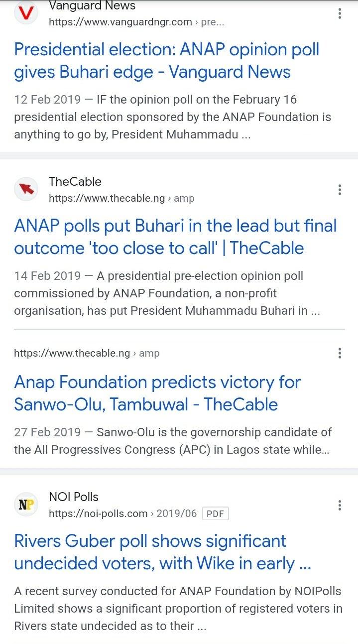Click the PDF badge on NOI Polls result

[x=215, y=514]
